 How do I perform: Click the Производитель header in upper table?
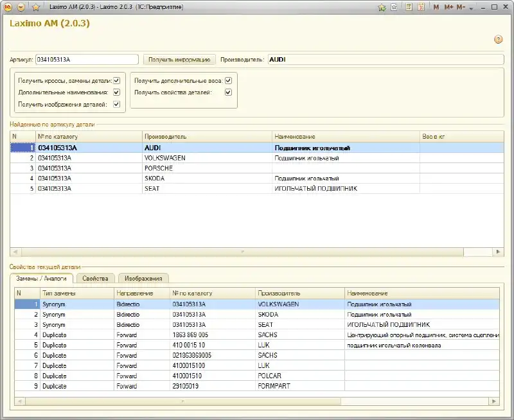click(x=207, y=137)
